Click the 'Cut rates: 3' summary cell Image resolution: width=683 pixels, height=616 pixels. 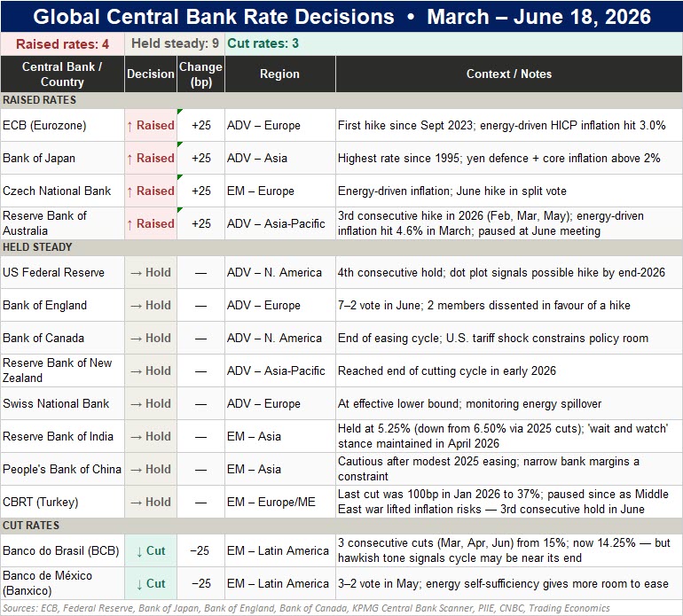point(453,43)
